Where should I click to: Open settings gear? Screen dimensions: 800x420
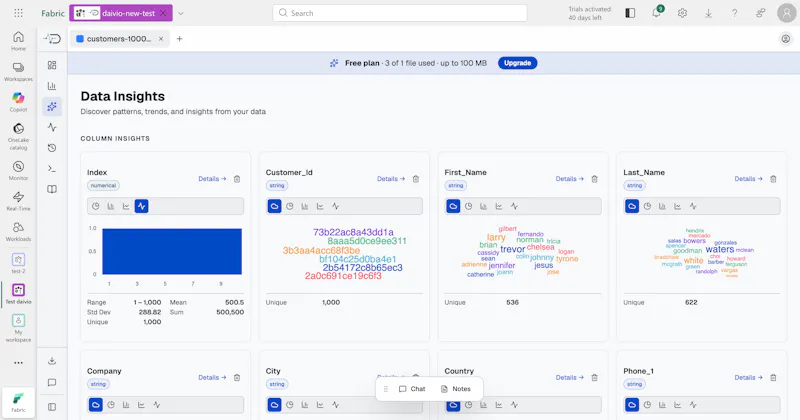pyautogui.click(x=682, y=13)
